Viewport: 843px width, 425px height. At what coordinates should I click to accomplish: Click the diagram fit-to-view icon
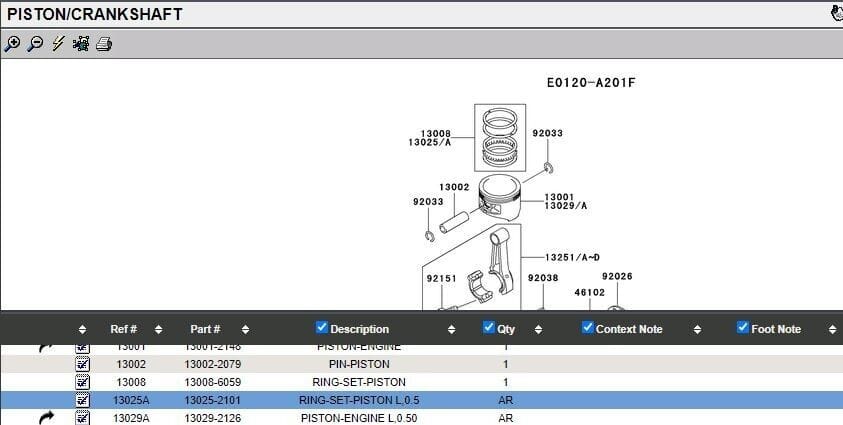point(81,44)
